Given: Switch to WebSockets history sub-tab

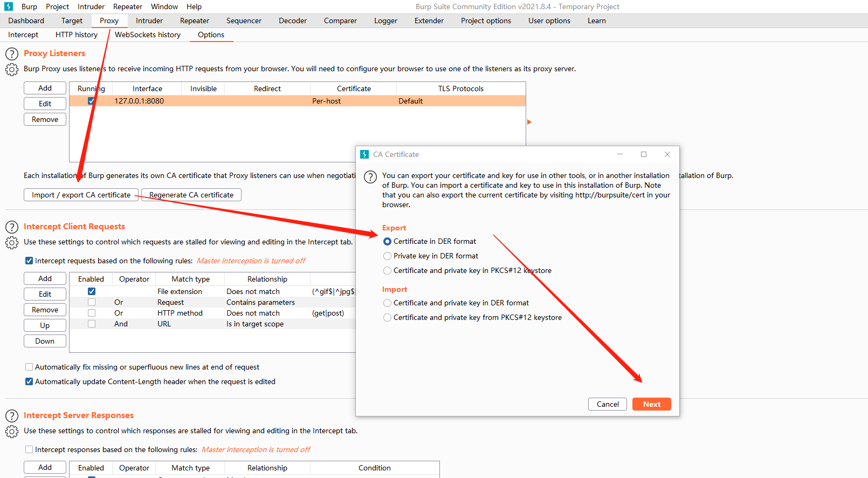Looking at the screenshot, I should 148,35.
